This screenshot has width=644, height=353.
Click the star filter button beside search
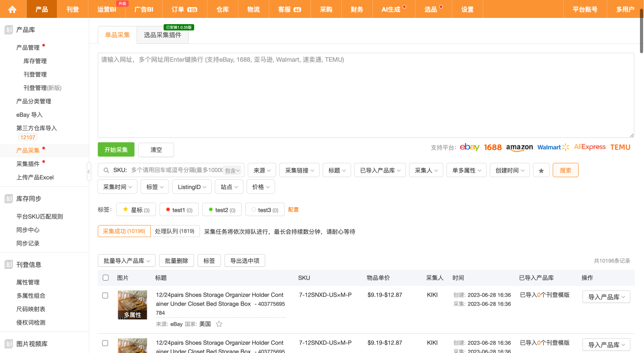click(541, 170)
